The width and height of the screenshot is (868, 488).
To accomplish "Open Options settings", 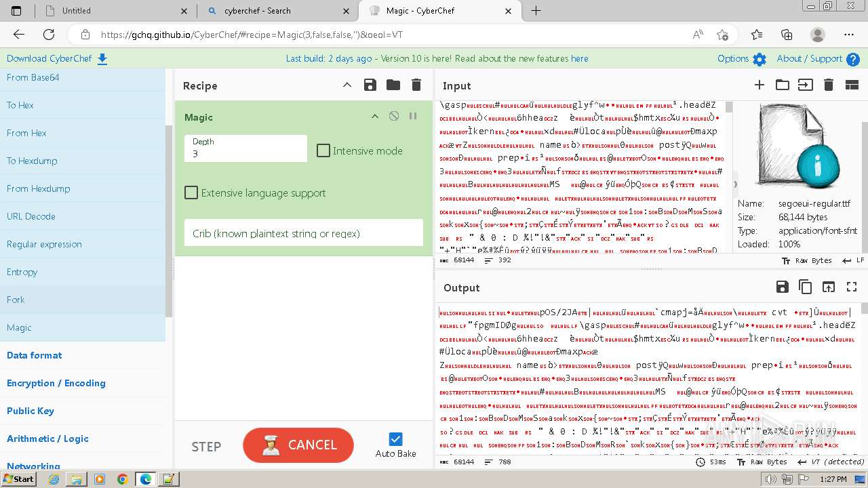I will point(741,59).
